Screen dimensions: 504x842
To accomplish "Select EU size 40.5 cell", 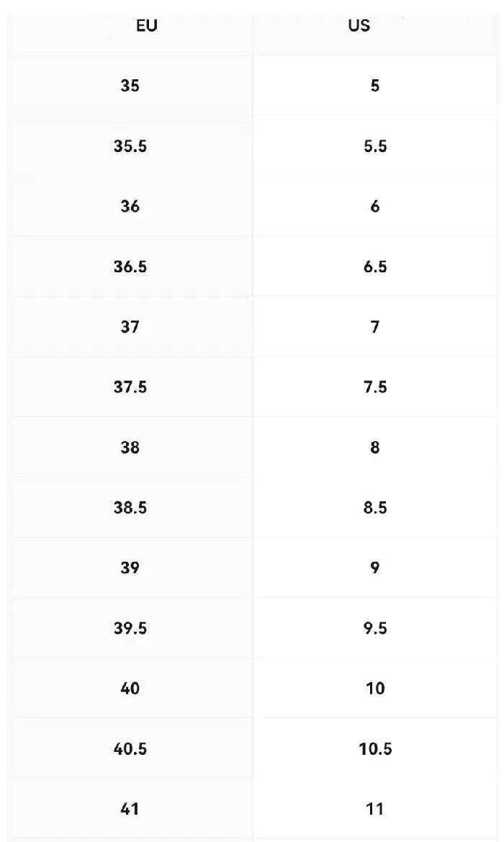I will tap(130, 748).
